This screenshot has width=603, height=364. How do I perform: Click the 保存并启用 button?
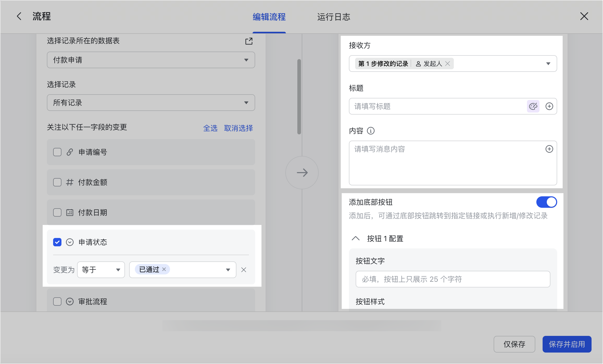[x=567, y=344]
